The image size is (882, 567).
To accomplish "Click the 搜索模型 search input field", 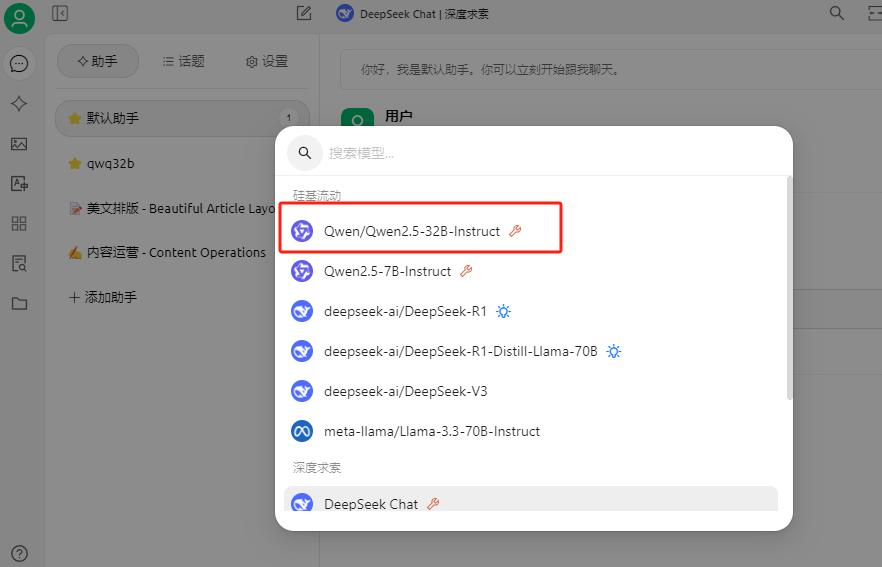I will click(x=540, y=153).
